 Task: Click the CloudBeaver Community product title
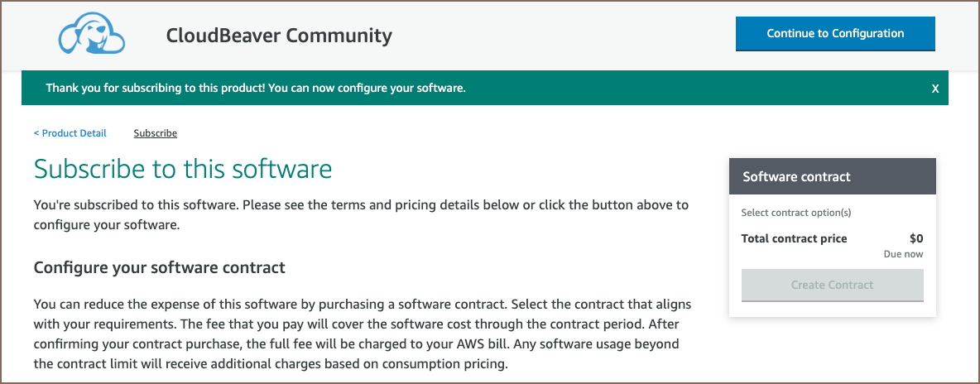[279, 36]
